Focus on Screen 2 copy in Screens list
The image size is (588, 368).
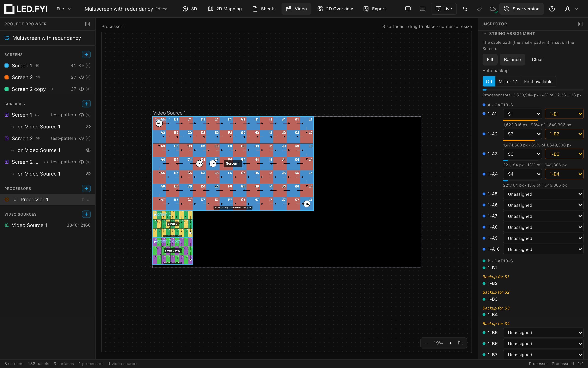88,89
